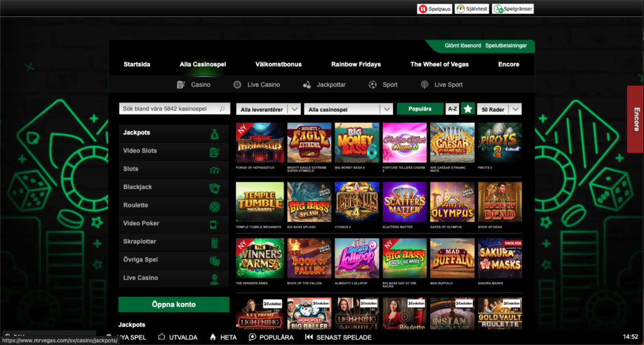This screenshot has height=345, width=644.
Task: Open the red Encore side panel tab
Action: point(635,119)
